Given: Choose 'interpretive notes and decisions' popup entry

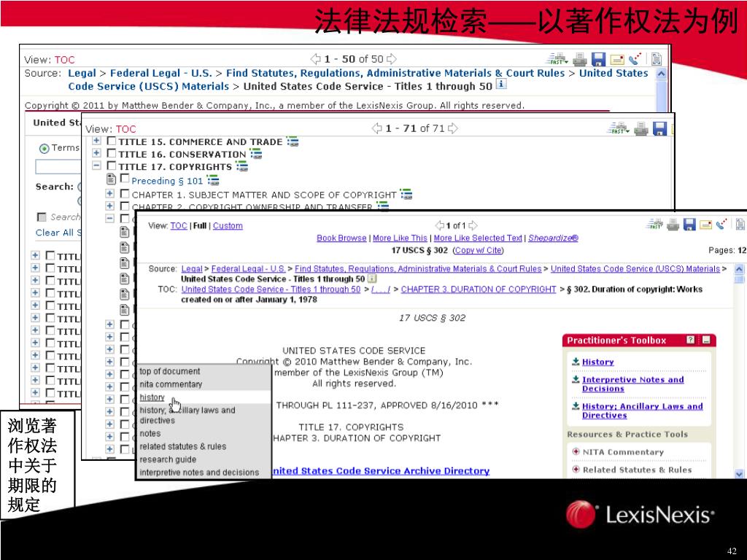Looking at the screenshot, I should pos(199,472).
